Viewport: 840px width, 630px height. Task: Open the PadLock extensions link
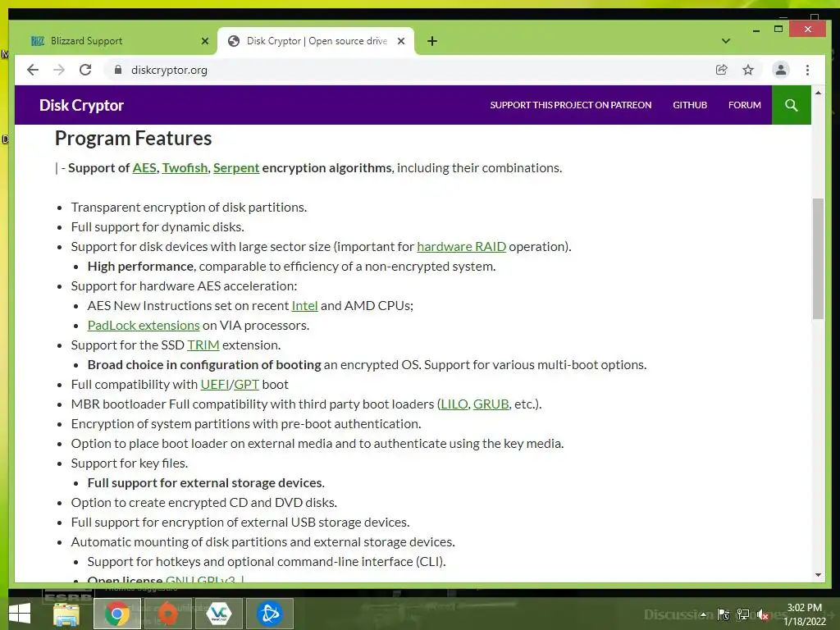(x=144, y=325)
